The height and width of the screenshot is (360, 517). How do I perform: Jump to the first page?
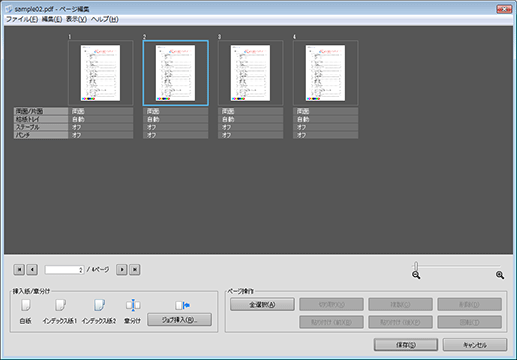(x=19, y=270)
